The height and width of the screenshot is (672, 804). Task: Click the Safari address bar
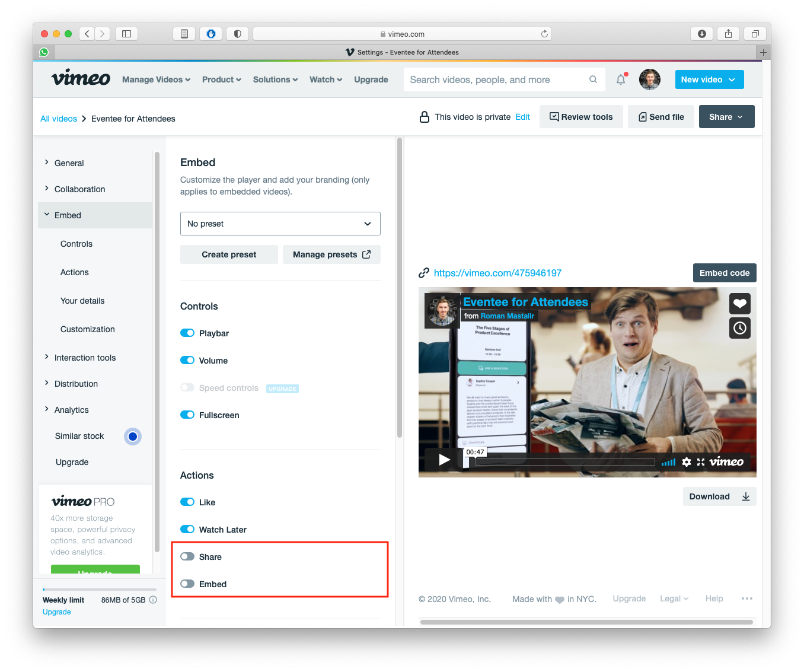coord(402,34)
